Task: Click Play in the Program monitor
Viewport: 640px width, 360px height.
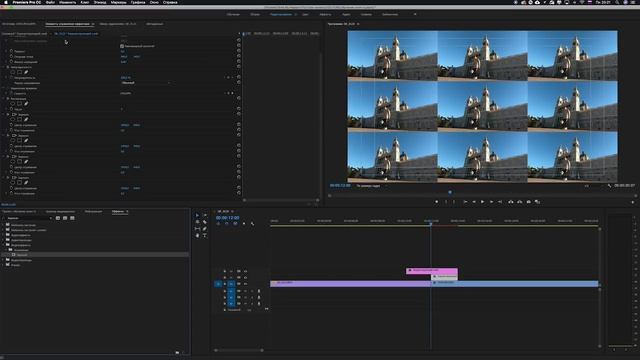Action: 482,202
